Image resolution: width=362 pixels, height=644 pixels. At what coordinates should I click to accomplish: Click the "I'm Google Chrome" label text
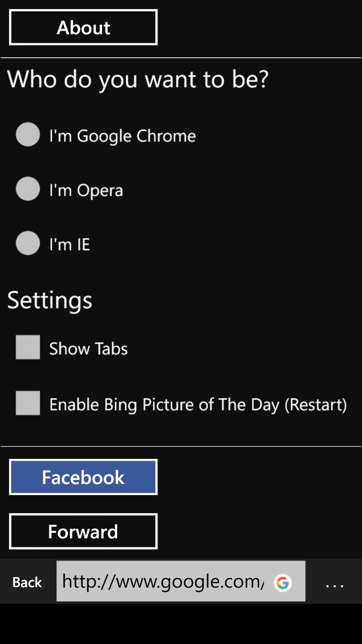(x=122, y=136)
